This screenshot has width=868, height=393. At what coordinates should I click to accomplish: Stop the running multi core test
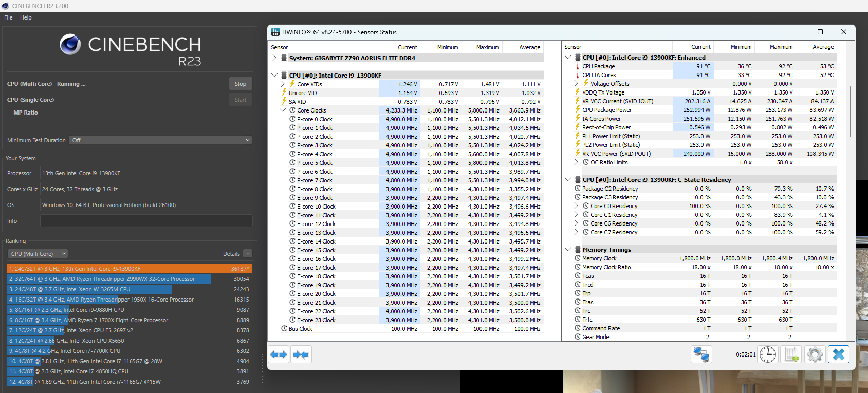[x=241, y=84]
